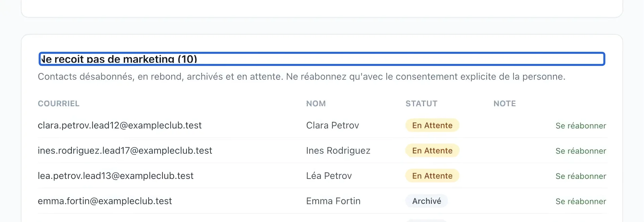Click the name Léa Petrov
The image size is (644, 222).
pos(329,176)
